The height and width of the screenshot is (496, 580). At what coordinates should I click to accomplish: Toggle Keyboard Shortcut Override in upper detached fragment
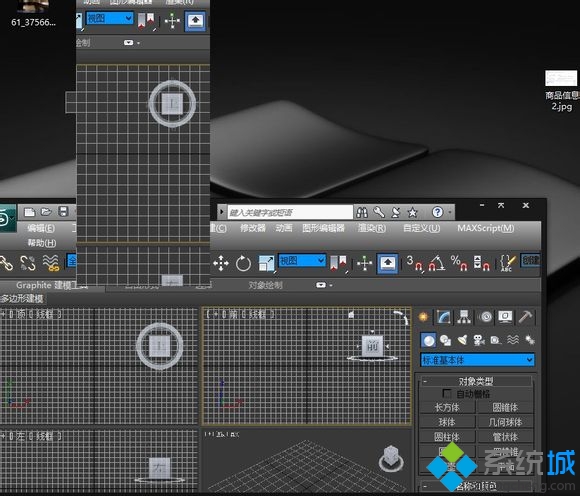[x=195, y=21]
